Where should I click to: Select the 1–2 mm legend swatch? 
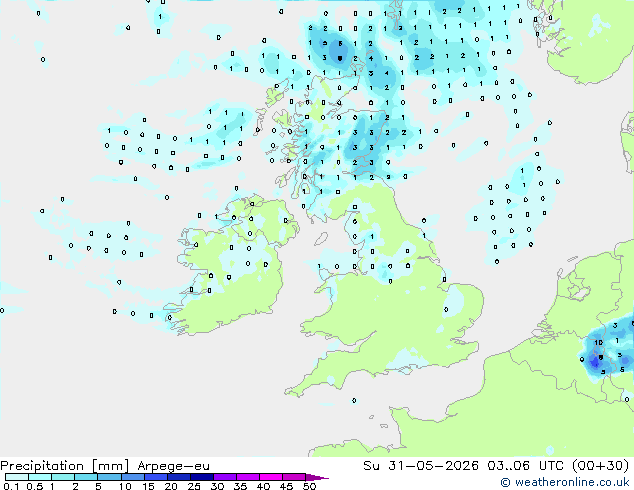(x=63, y=477)
